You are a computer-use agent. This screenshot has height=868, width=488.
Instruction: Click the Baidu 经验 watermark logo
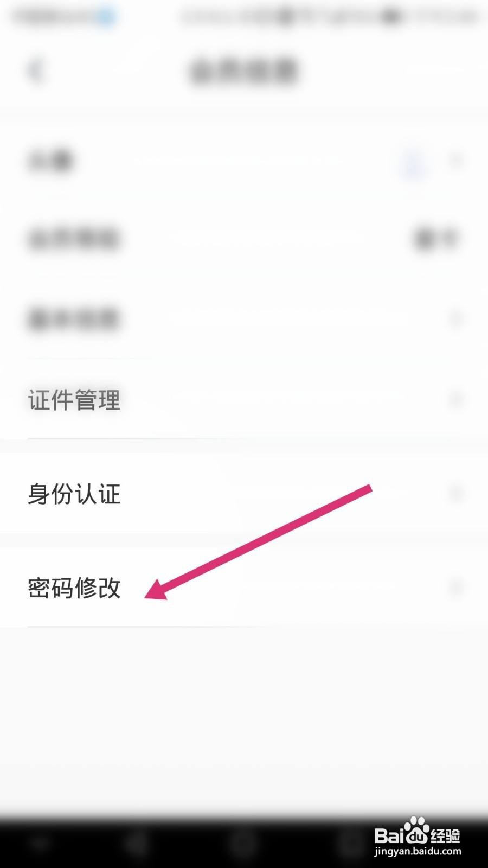pos(418,833)
